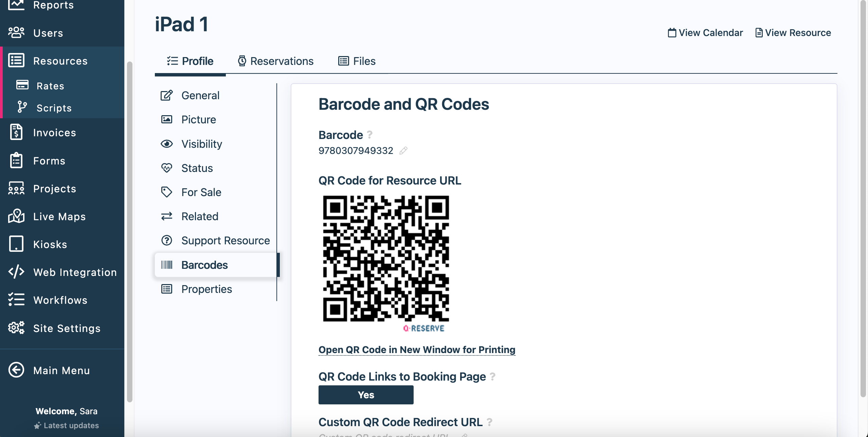The width and height of the screenshot is (868, 437).
Task: Open Site Settings gear item
Action: tap(67, 328)
